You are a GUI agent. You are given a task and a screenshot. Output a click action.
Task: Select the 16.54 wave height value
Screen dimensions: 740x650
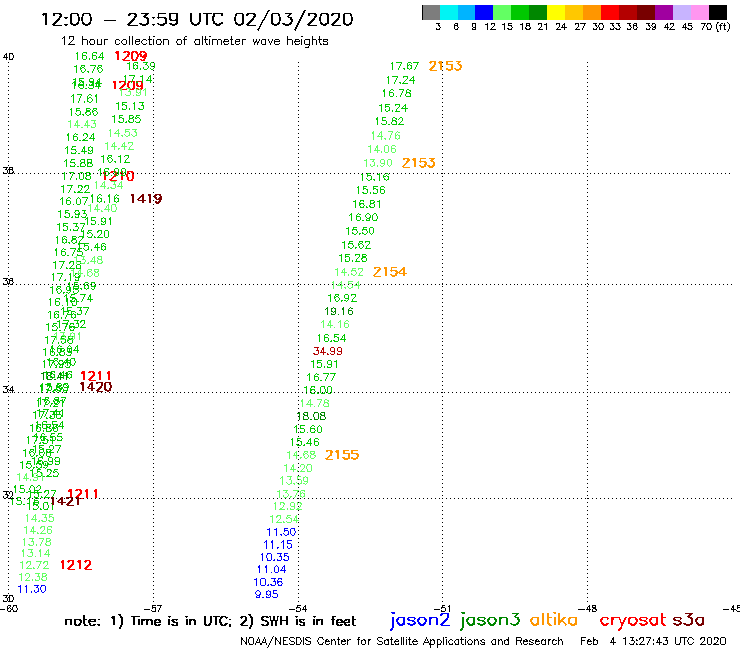[x=332, y=338]
